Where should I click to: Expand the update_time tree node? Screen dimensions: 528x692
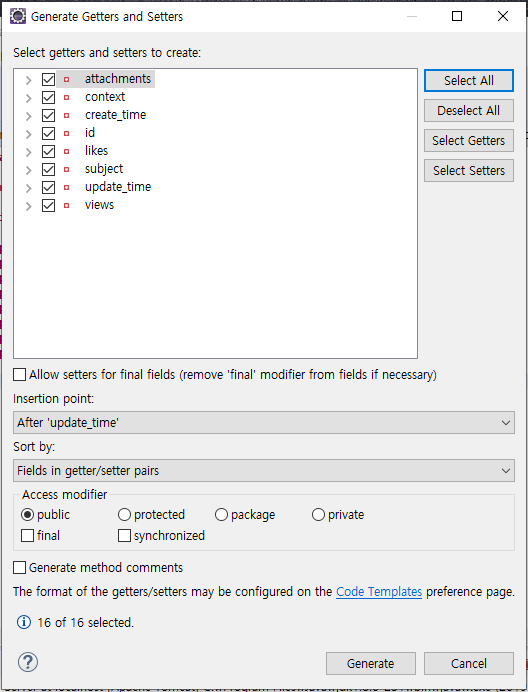tap(29, 188)
